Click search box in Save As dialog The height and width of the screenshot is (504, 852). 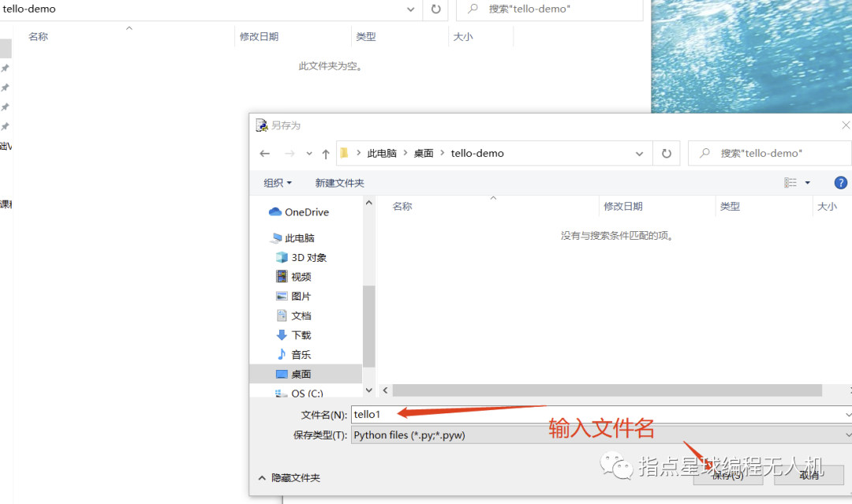[772, 154]
